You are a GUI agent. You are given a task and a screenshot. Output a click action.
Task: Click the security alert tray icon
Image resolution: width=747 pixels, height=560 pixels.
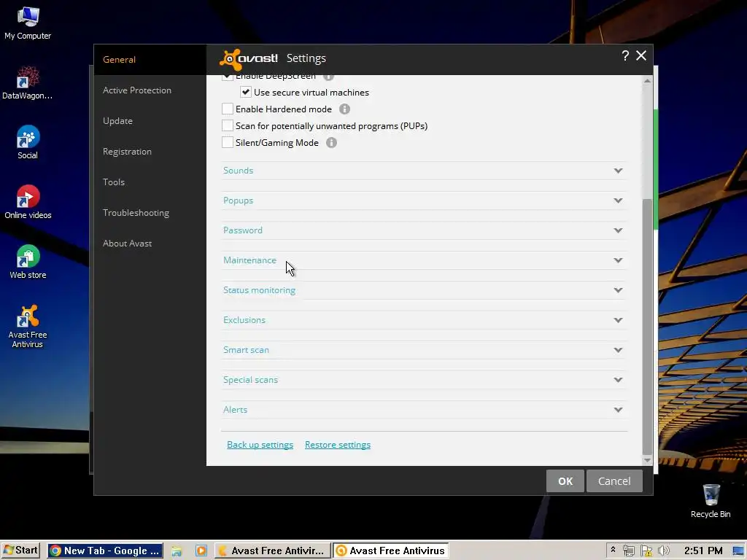pos(646,551)
